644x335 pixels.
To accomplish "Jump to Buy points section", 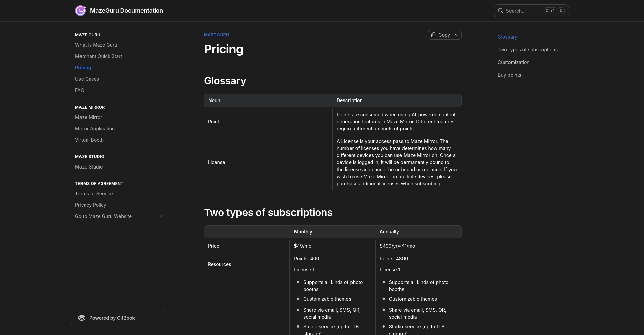I will pyautogui.click(x=509, y=75).
